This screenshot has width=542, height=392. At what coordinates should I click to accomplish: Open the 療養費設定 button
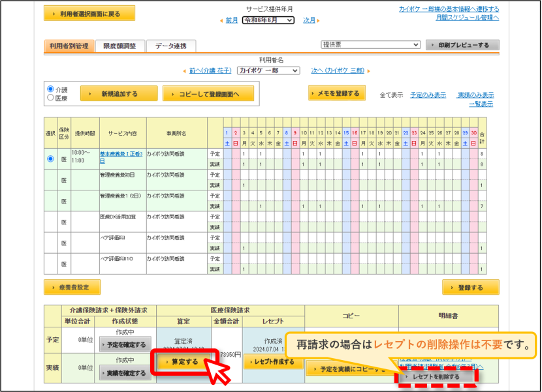72,288
